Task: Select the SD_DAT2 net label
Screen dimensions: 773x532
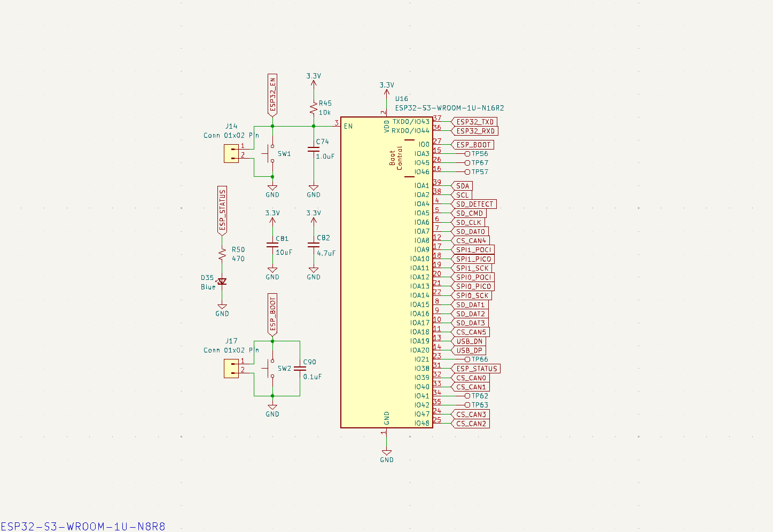Action: [x=470, y=314]
